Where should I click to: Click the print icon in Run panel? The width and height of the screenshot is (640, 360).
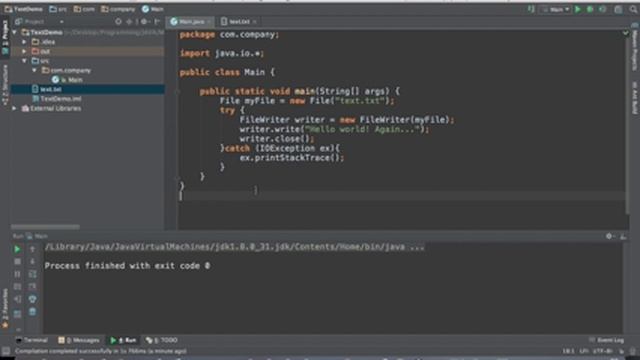pyautogui.click(x=32, y=299)
